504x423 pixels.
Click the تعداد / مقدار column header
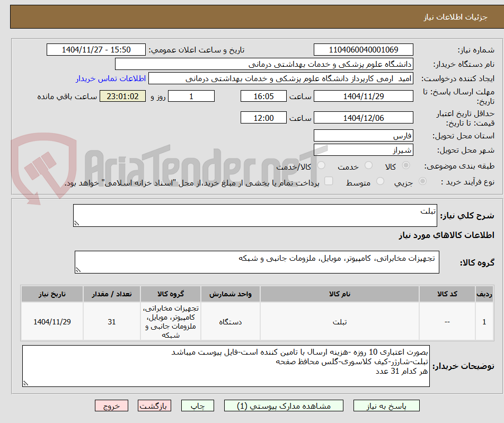(x=111, y=294)
